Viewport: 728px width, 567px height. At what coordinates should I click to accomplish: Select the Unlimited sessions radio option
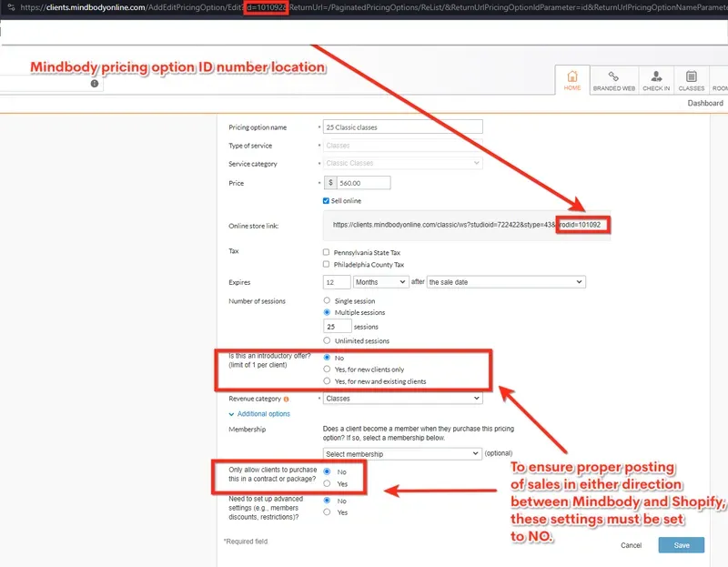click(x=327, y=340)
